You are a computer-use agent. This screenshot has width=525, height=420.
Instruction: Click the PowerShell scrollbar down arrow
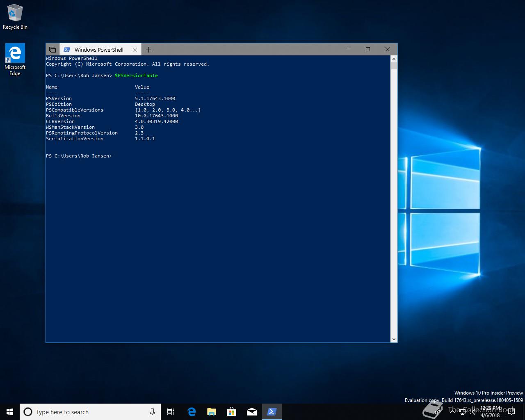click(394, 339)
